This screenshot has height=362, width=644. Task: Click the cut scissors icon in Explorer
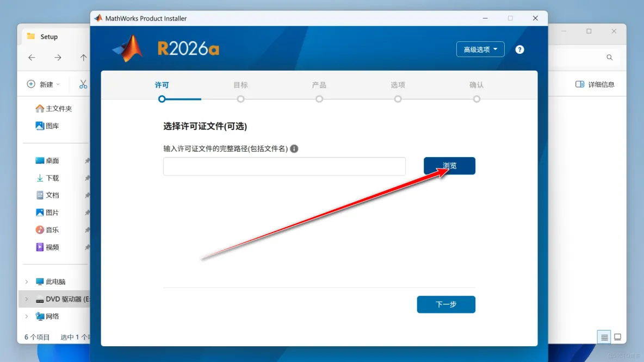[x=83, y=84]
